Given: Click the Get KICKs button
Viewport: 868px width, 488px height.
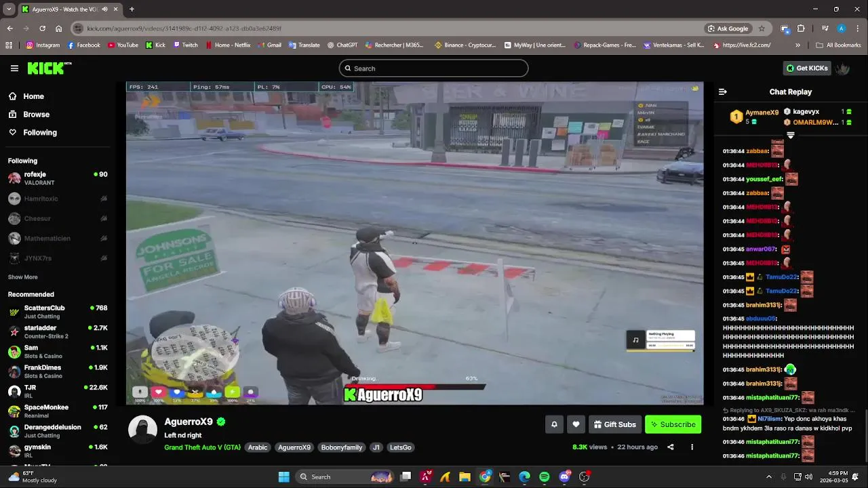Looking at the screenshot, I should pyautogui.click(x=807, y=68).
